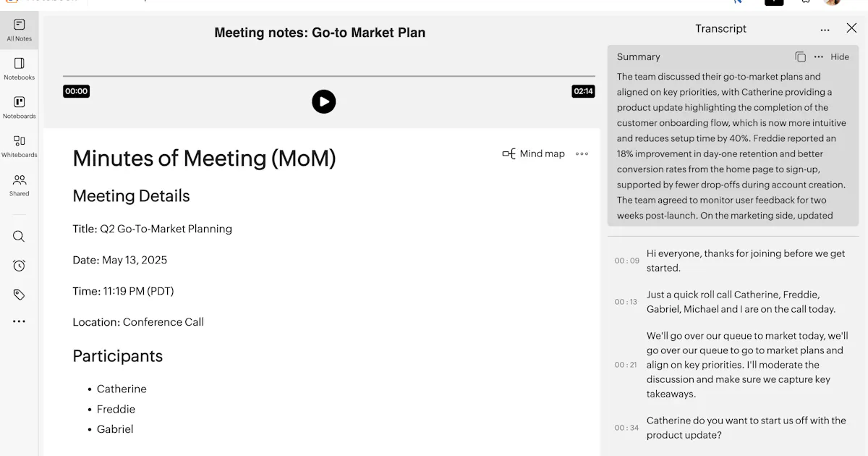Copy the summary text
868x456 pixels.
click(x=800, y=56)
